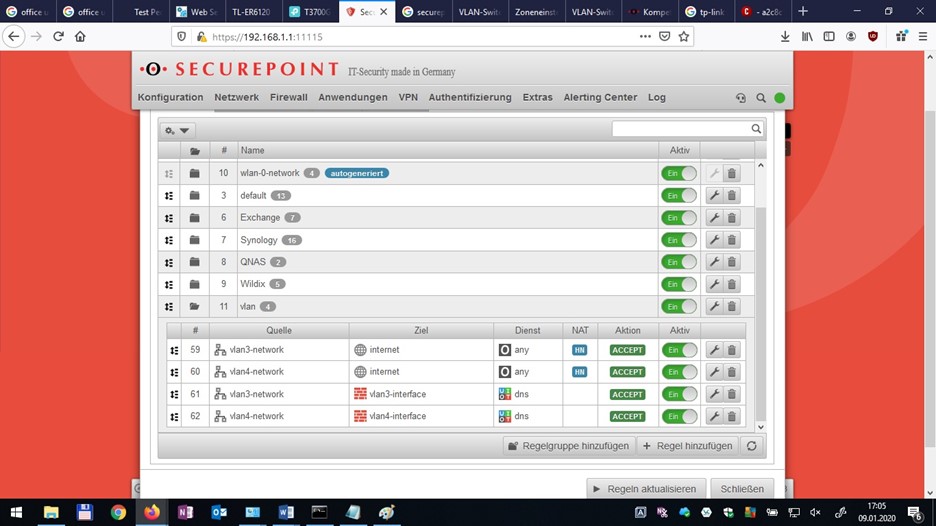Collapse the vlan rule group folder

click(x=195, y=307)
